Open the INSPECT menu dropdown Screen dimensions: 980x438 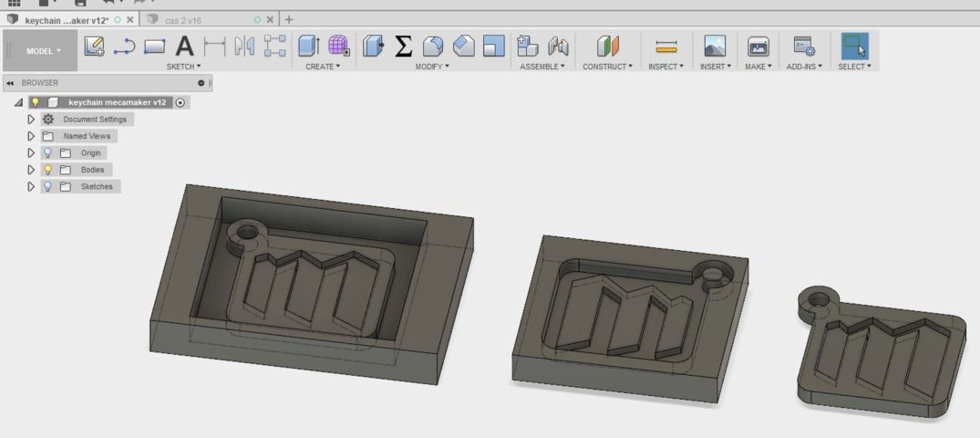tap(666, 67)
